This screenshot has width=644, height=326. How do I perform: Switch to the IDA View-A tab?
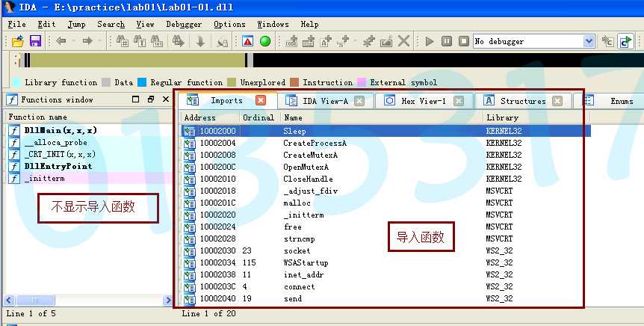(325, 101)
